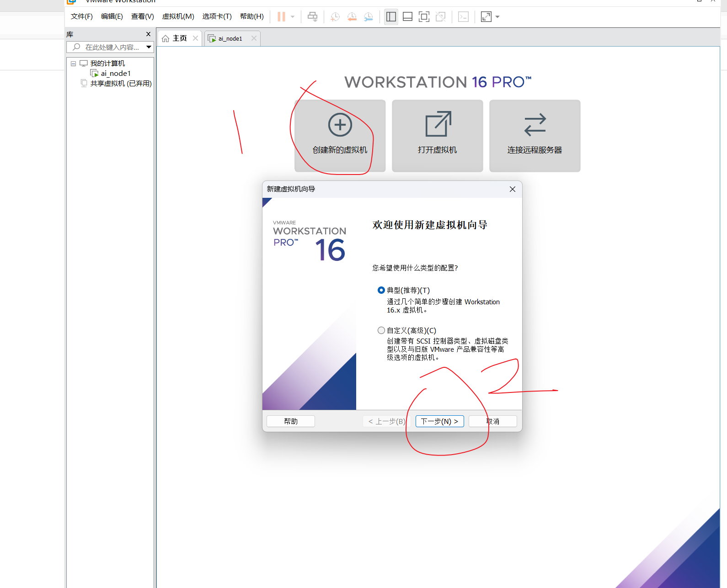
Task: Select the 自定义(高级)(C) radio button
Action: (x=381, y=330)
